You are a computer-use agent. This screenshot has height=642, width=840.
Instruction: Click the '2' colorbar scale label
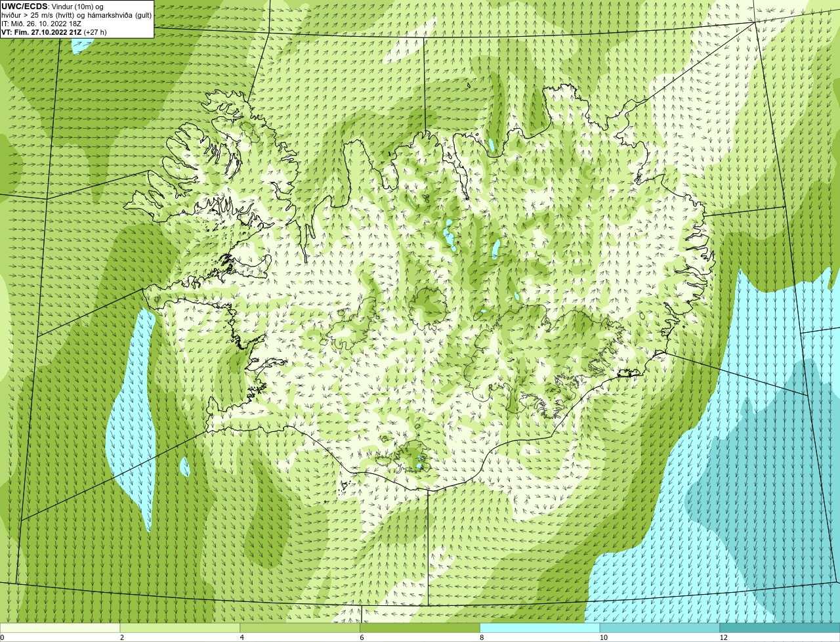(121, 637)
